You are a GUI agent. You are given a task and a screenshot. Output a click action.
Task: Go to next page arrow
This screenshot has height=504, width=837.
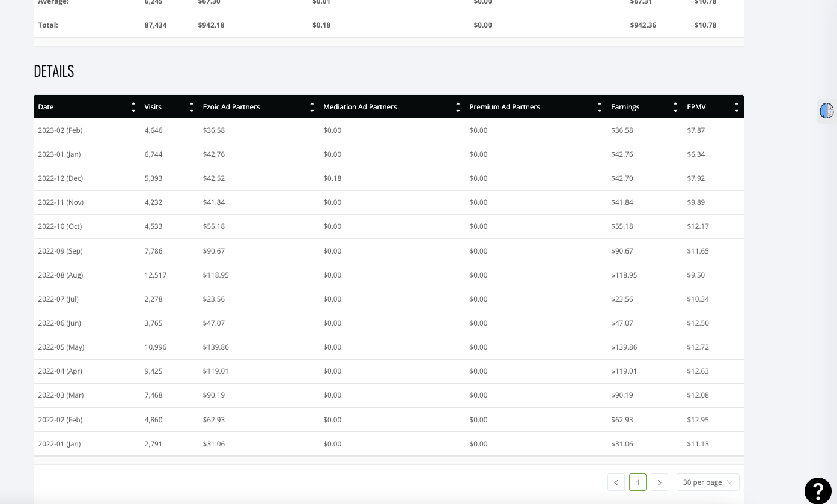659,482
